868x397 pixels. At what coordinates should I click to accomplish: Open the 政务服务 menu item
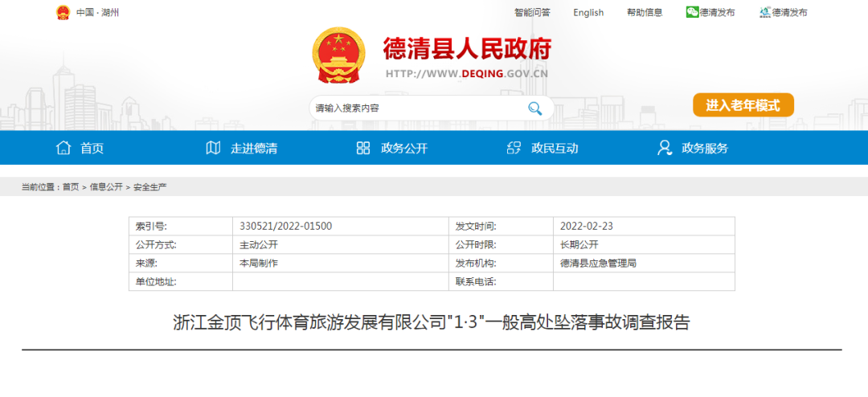coord(706,149)
